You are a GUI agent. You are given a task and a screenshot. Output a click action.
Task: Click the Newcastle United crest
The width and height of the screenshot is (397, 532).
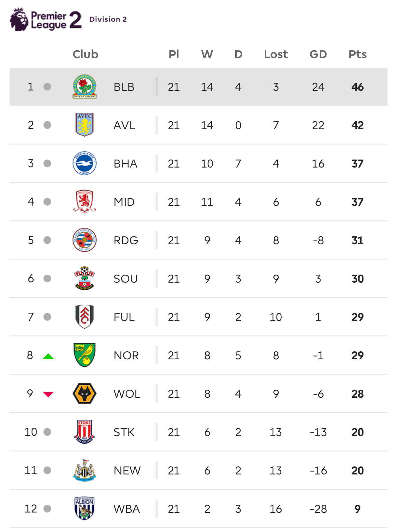tap(84, 470)
